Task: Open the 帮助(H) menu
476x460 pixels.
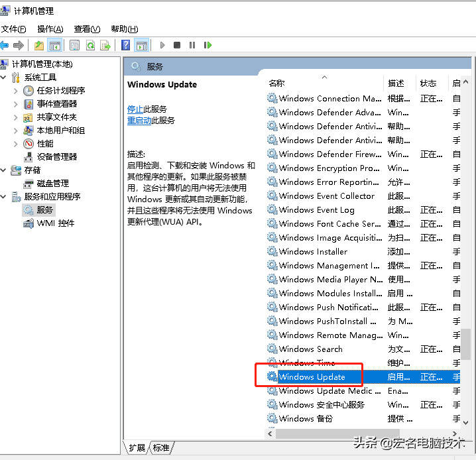Action: click(x=125, y=29)
